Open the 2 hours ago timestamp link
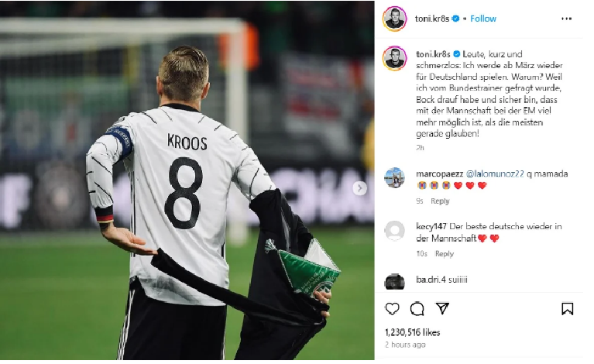Viewport: 594px width, 364px height. pyautogui.click(x=405, y=345)
